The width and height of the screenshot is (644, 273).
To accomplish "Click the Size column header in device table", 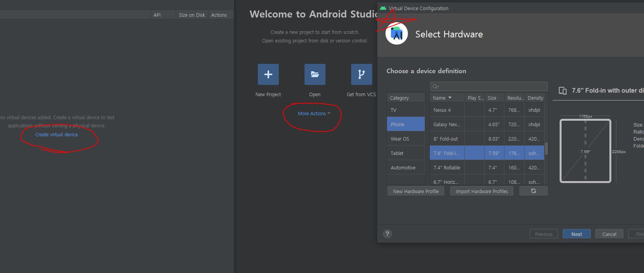I will (x=495, y=98).
